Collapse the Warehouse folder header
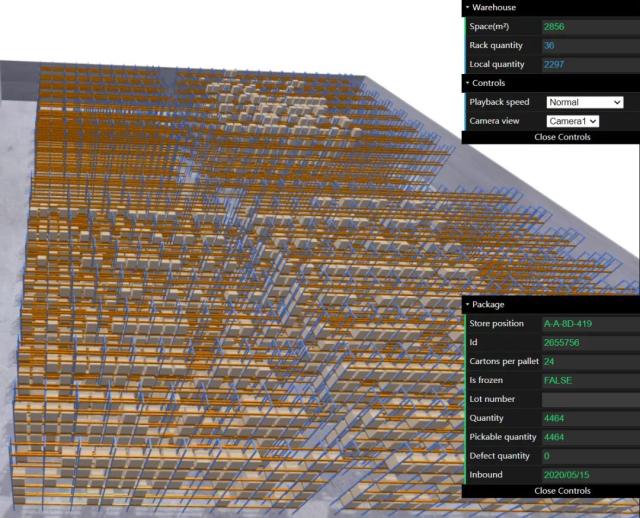Image resolution: width=640 pixels, height=518 pixels. point(551,7)
